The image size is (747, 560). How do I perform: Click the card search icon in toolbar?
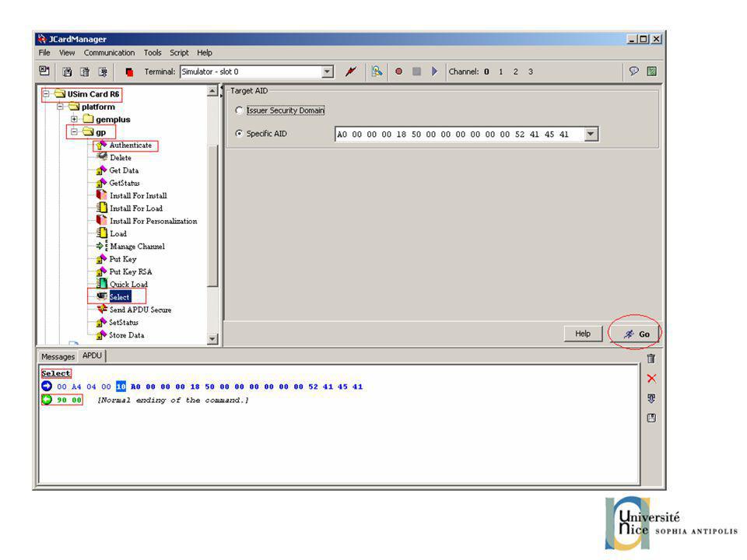[377, 72]
